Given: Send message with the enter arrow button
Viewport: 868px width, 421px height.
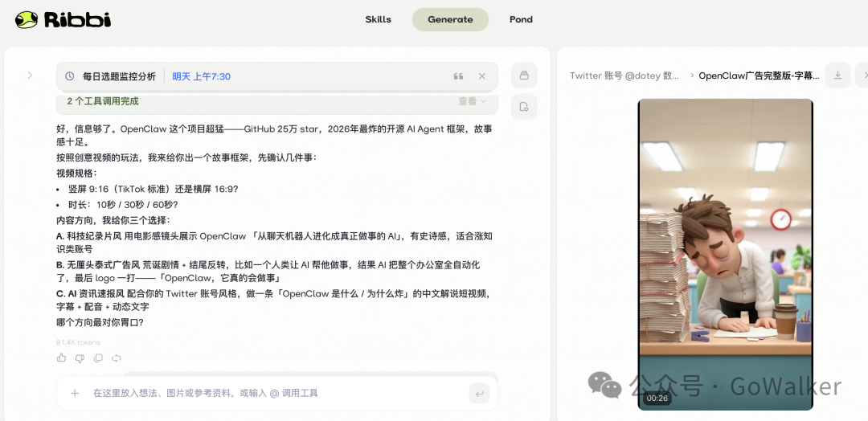Looking at the screenshot, I should 479,394.
